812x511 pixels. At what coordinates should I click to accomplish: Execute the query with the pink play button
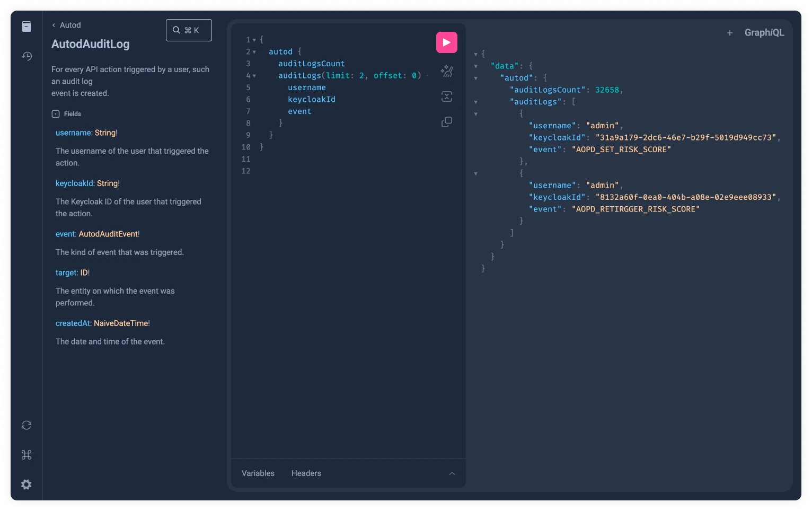pyautogui.click(x=446, y=42)
